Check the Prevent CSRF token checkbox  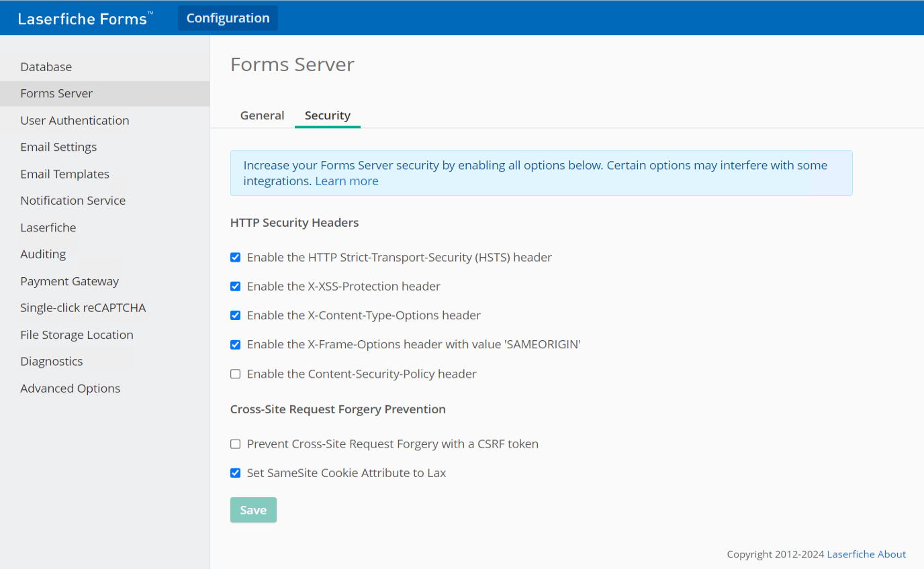pos(235,444)
